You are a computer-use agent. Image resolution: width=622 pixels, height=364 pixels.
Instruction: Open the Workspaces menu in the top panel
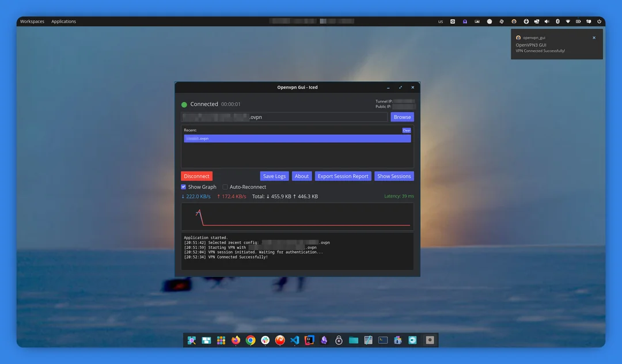(x=32, y=21)
